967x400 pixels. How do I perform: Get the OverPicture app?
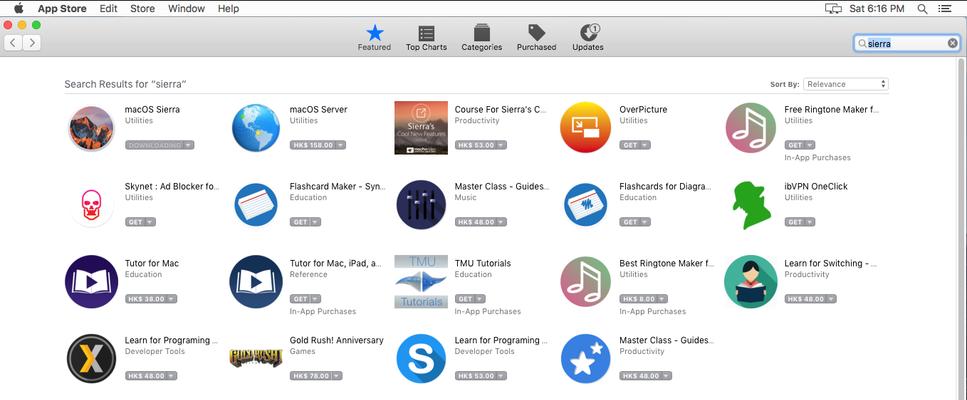(635, 145)
